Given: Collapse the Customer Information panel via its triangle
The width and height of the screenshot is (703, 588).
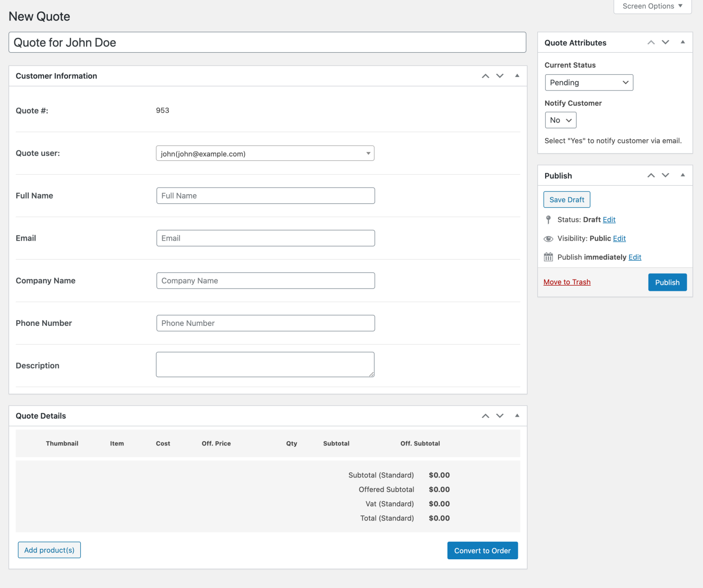Looking at the screenshot, I should (517, 76).
